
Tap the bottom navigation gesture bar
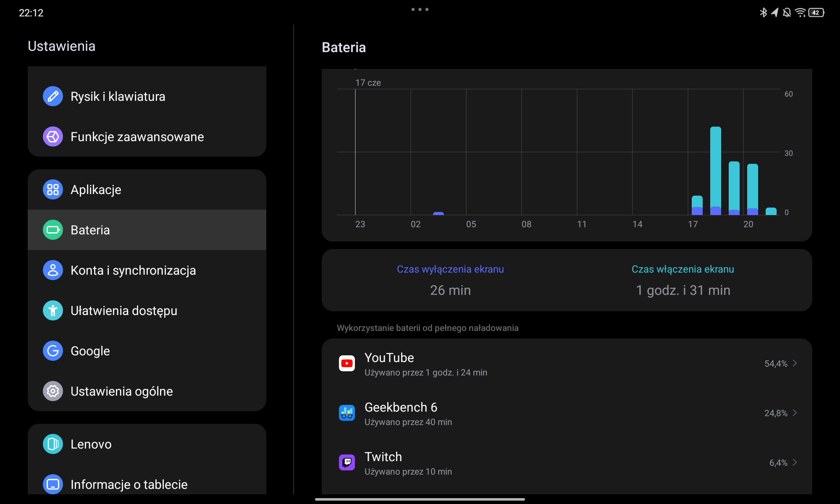click(x=420, y=499)
